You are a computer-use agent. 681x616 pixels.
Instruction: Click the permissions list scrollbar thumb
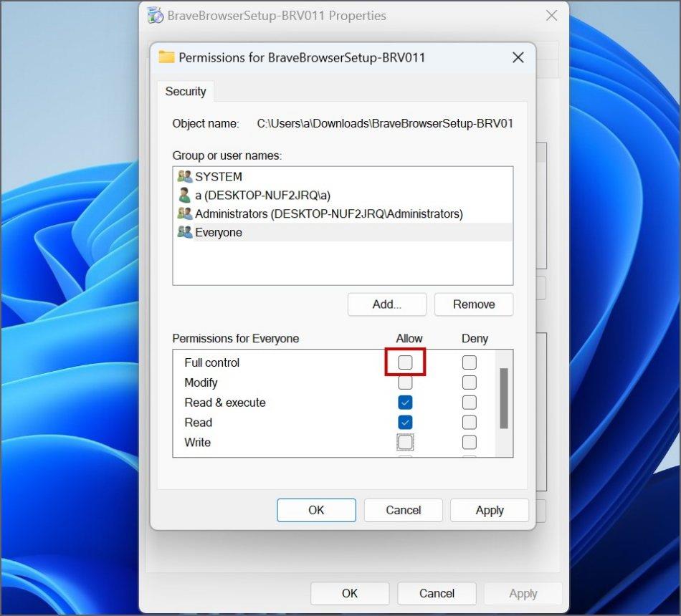point(504,398)
